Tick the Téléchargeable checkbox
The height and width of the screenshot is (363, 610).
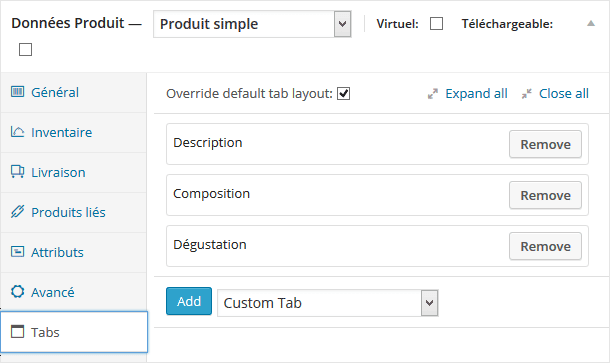pyautogui.click(x=25, y=49)
